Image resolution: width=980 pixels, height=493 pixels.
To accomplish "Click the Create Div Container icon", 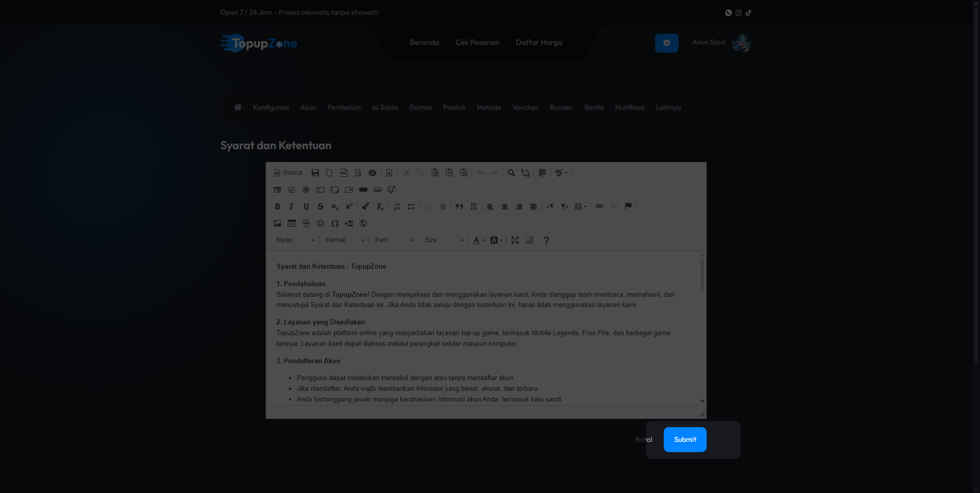I will [x=474, y=206].
